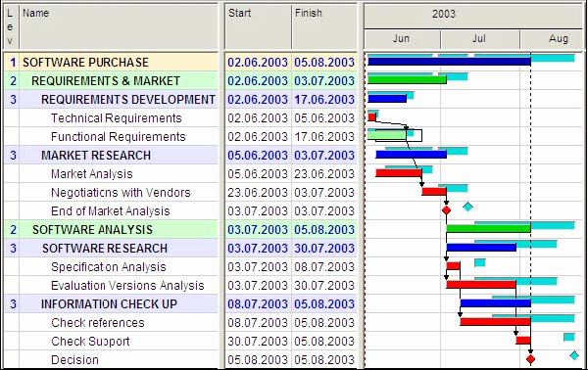Click Check Support cyan baseline bar
588x370 pixels.
(569, 337)
